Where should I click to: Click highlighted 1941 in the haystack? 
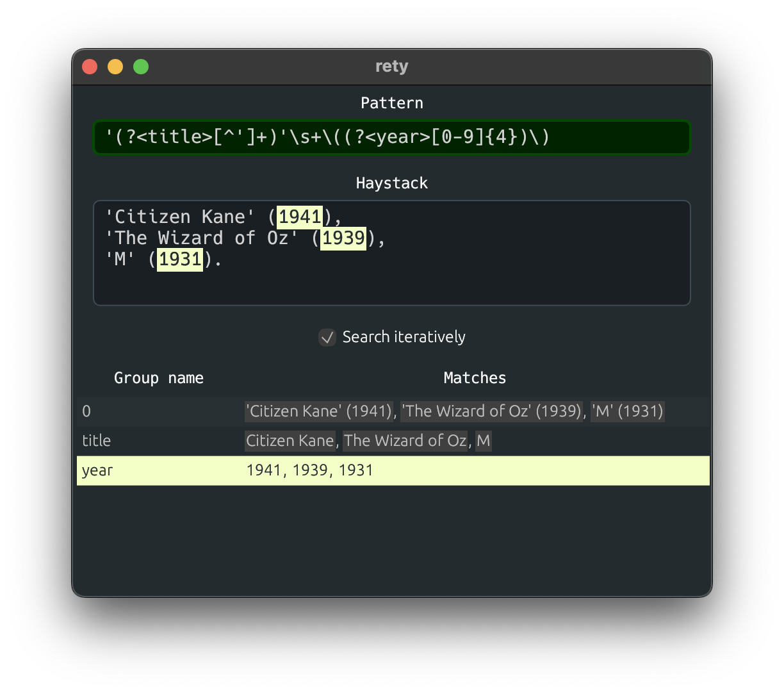tap(300, 217)
